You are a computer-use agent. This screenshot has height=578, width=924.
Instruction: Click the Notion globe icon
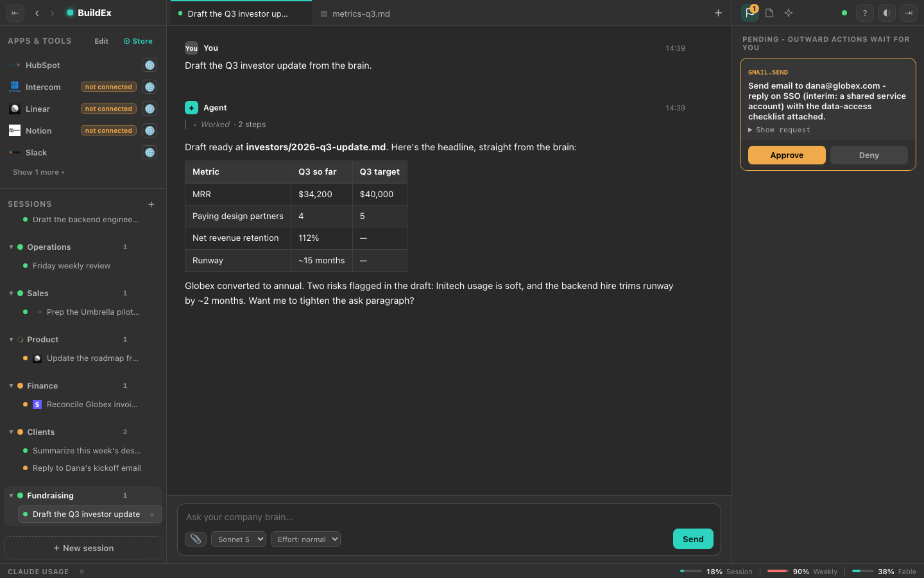[150, 130]
